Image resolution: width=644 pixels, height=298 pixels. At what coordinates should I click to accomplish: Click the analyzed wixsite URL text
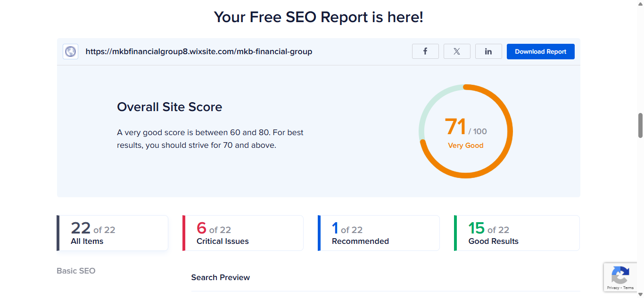[199, 51]
